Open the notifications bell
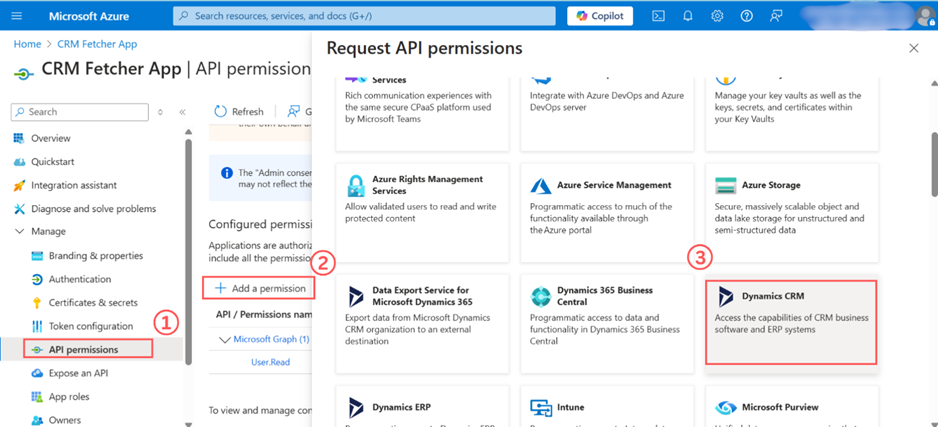The height and width of the screenshot is (427, 938). (x=687, y=16)
